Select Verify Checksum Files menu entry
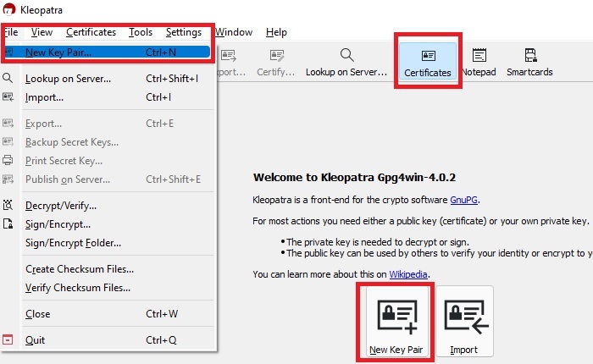 107,288
